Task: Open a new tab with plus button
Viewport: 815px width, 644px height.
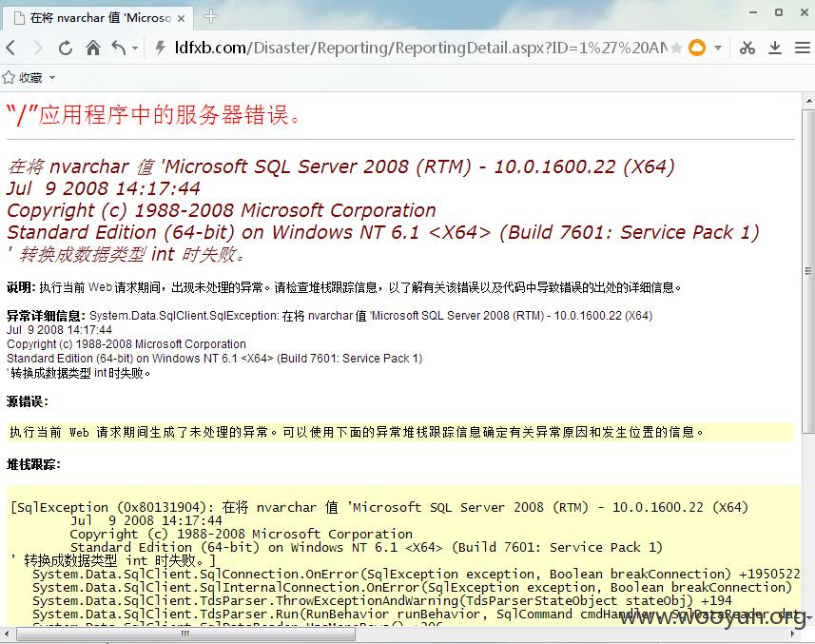Action: pyautogui.click(x=210, y=16)
